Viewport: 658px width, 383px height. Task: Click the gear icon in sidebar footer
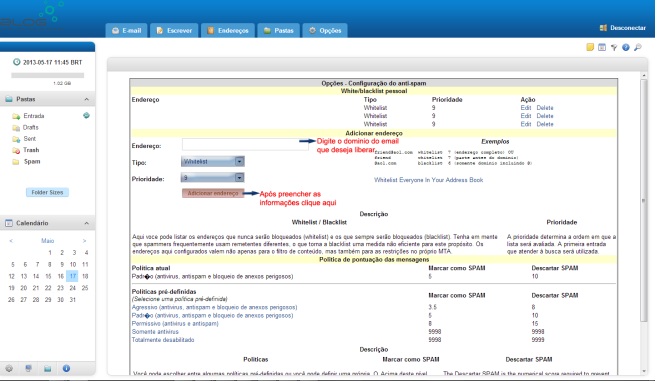tap(9, 368)
